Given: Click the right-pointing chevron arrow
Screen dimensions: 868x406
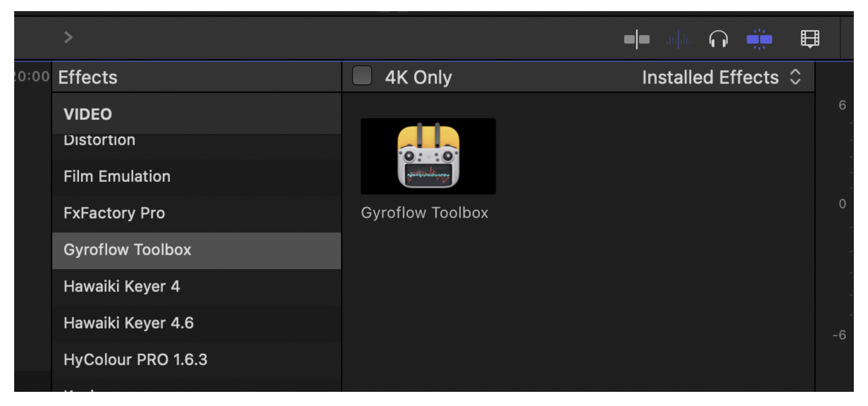Looking at the screenshot, I should [x=68, y=37].
